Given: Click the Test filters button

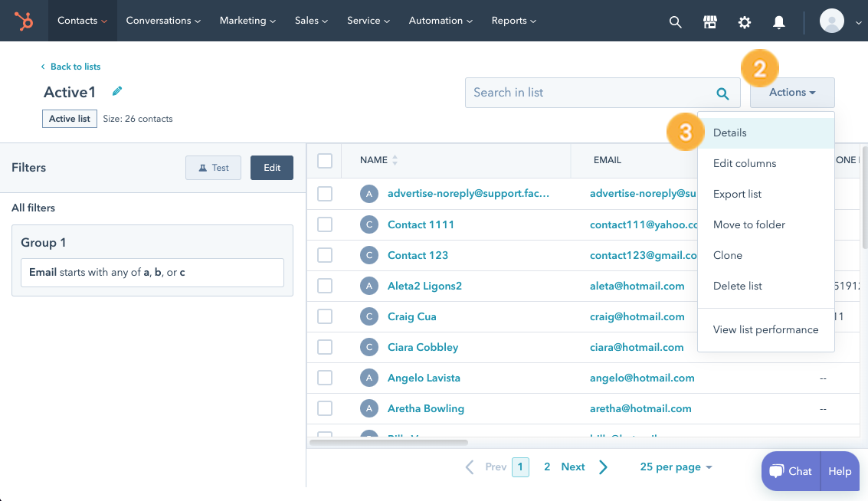Looking at the screenshot, I should [x=213, y=168].
